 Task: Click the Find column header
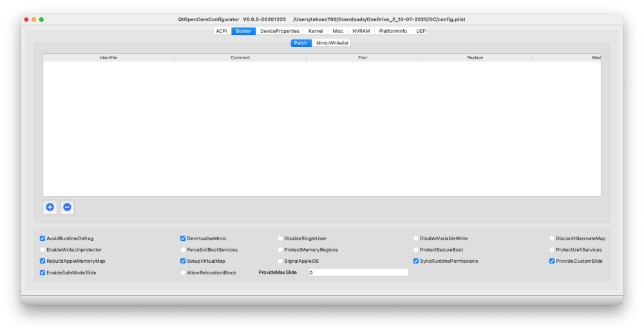(x=362, y=58)
